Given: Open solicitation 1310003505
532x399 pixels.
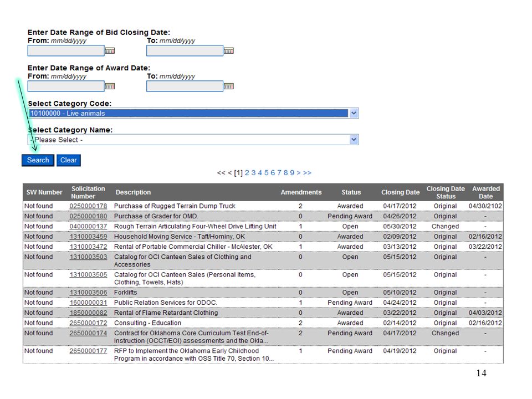Looking at the screenshot, I should pos(88,274).
